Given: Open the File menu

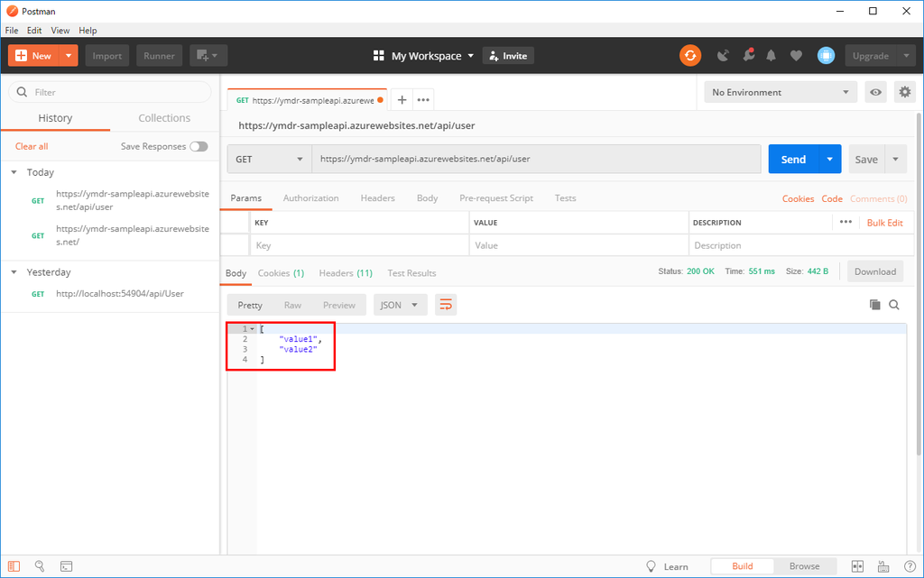Looking at the screenshot, I should click(12, 31).
